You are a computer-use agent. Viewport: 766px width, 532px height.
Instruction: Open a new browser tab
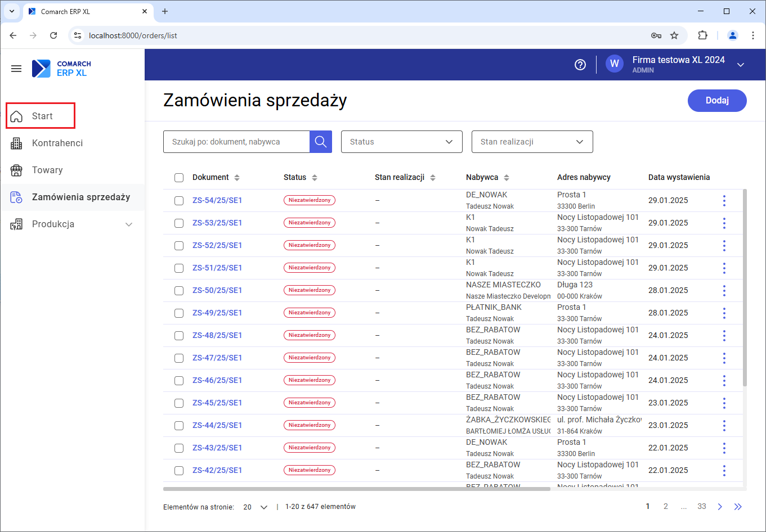point(165,11)
